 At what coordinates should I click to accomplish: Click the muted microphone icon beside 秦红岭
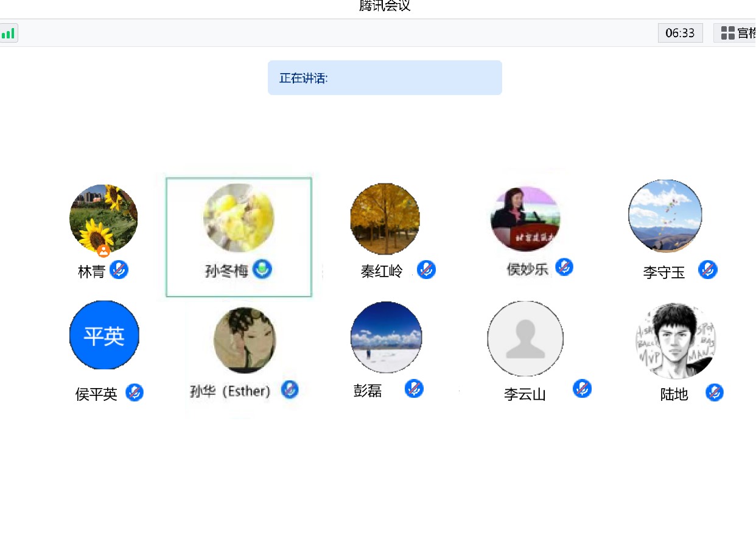tap(426, 269)
